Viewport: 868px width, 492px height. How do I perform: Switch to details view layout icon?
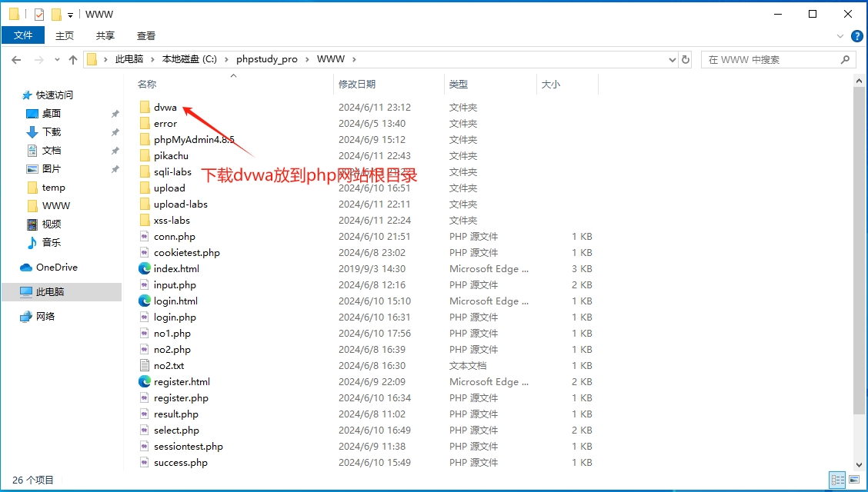837,479
